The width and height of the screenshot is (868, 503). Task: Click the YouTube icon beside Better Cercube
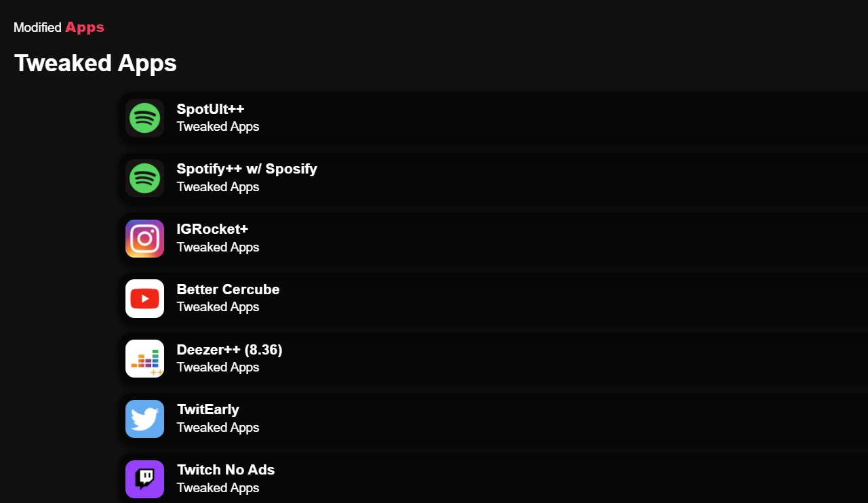144,298
